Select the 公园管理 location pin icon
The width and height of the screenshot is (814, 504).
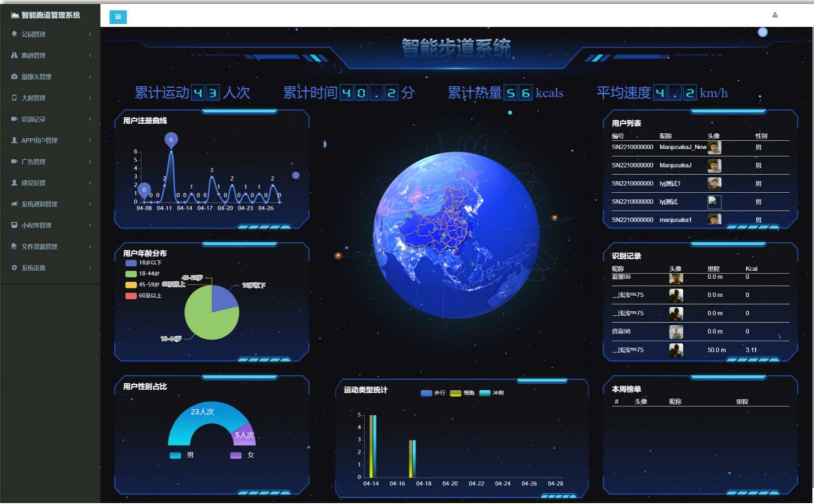(14, 34)
